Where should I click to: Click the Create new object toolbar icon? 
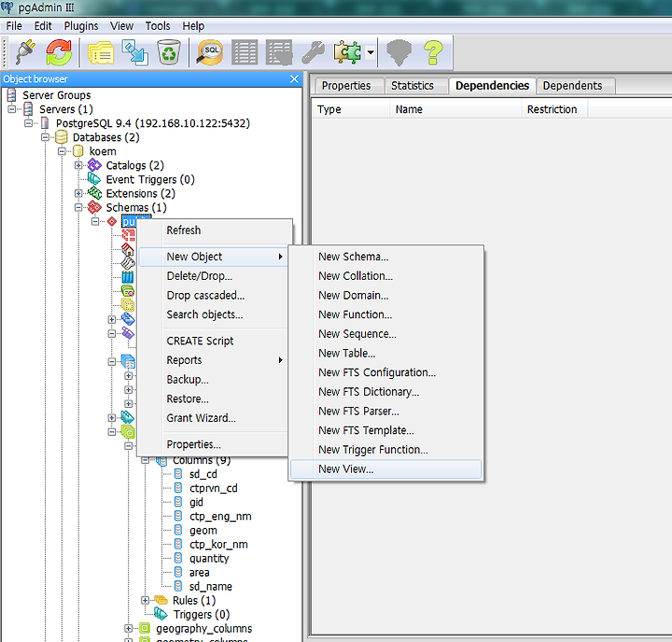pos(135,52)
